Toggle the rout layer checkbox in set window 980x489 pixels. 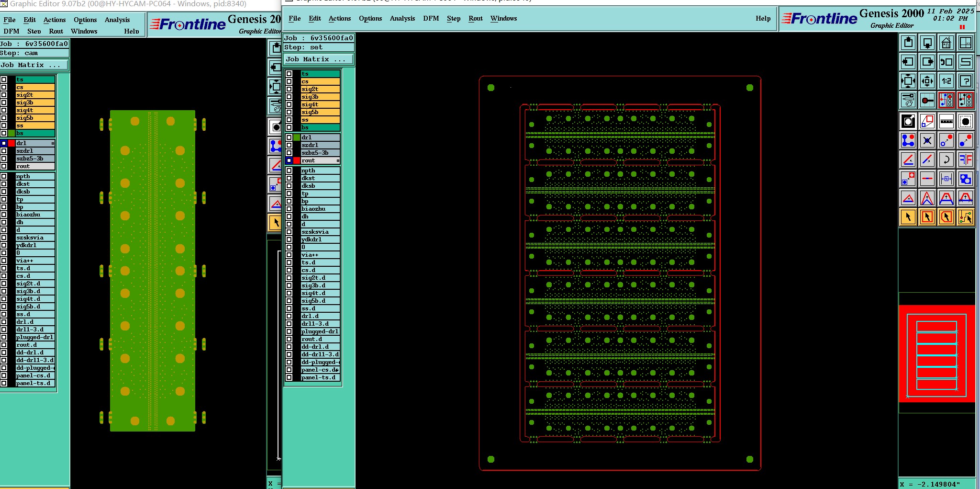coord(289,160)
